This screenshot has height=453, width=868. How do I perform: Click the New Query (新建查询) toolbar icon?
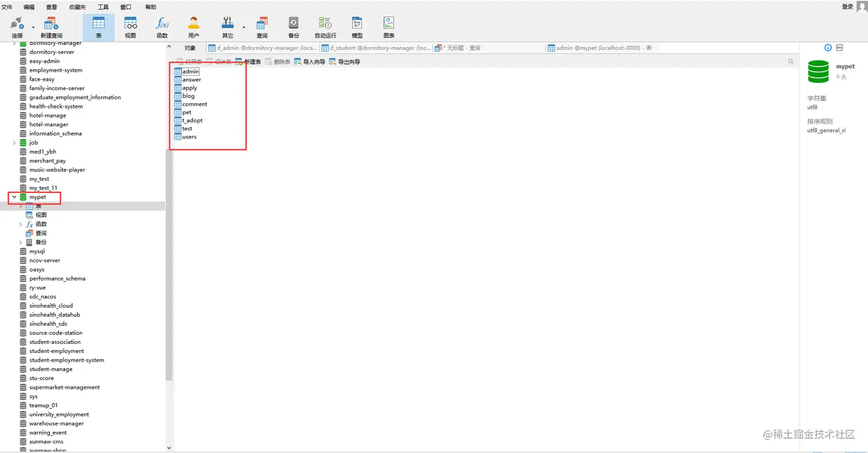(x=51, y=24)
